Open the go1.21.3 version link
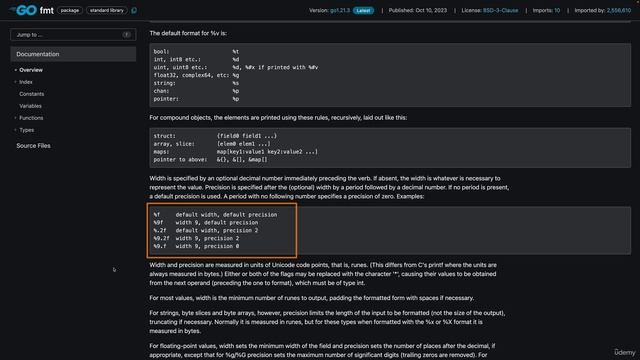 point(340,10)
